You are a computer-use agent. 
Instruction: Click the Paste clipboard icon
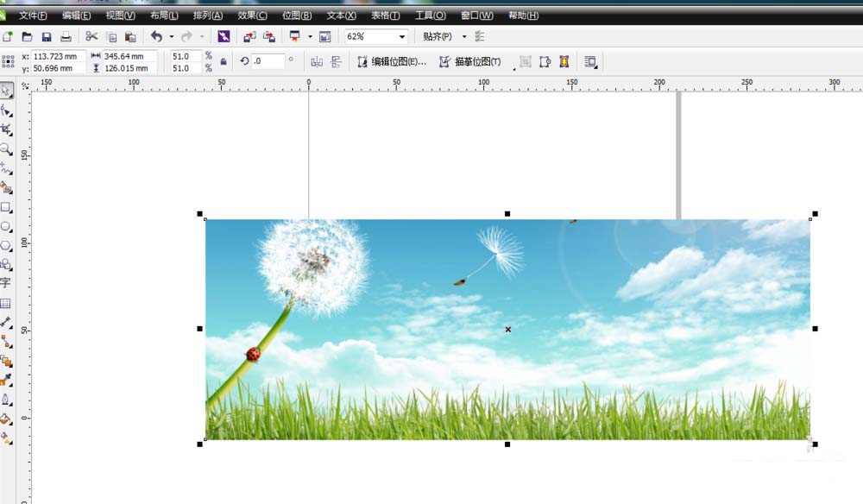coord(130,37)
